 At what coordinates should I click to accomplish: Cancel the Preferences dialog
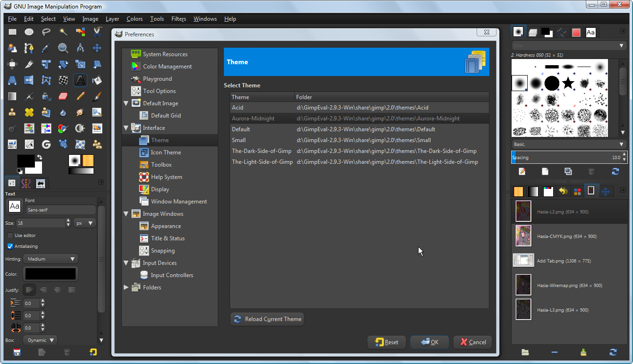point(472,342)
